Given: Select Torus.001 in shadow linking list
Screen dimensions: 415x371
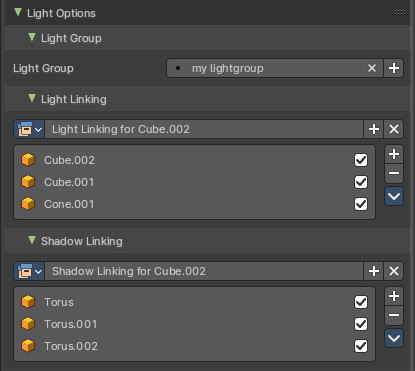Looking at the screenshot, I should click(x=194, y=324).
